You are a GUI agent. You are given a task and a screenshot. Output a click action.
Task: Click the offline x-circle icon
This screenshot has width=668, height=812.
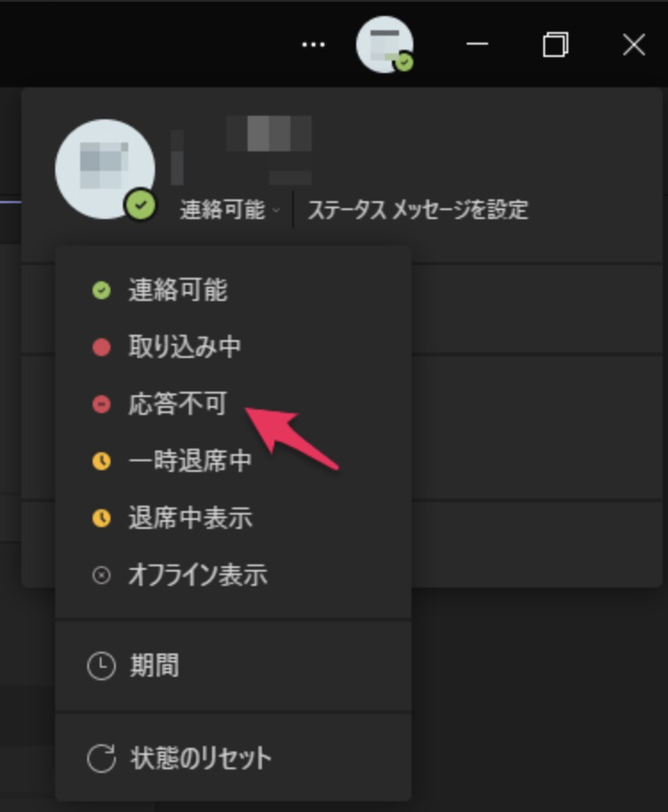pyautogui.click(x=102, y=575)
